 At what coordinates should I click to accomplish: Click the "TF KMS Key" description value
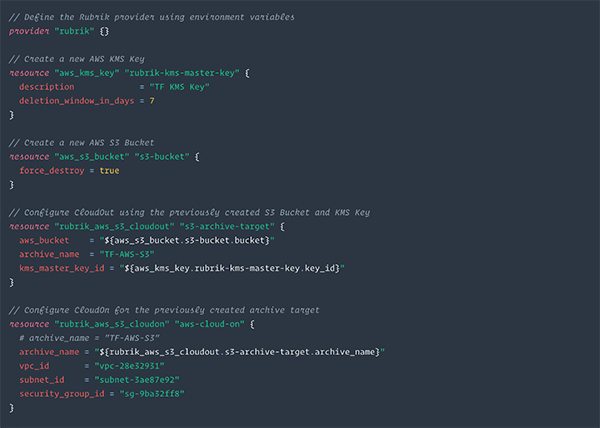click(x=179, y=87)
